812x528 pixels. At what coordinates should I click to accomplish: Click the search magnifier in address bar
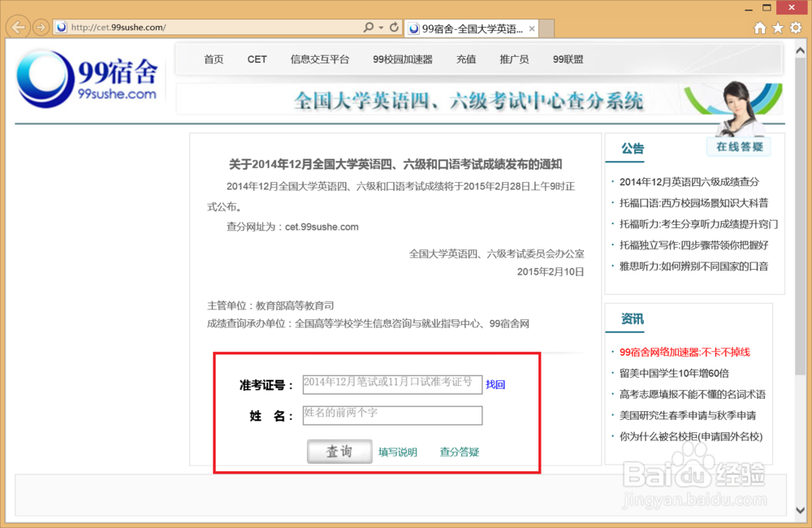pos(368,27)
